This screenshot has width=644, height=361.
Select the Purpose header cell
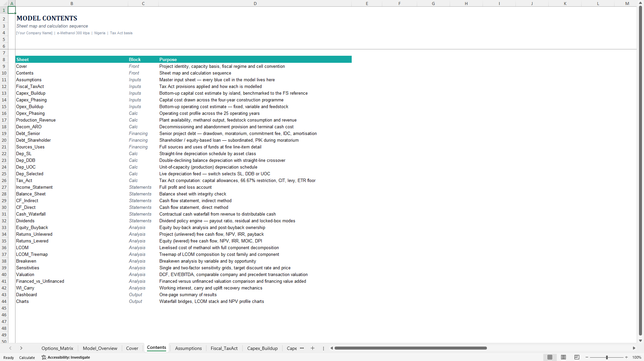point(255,59)
